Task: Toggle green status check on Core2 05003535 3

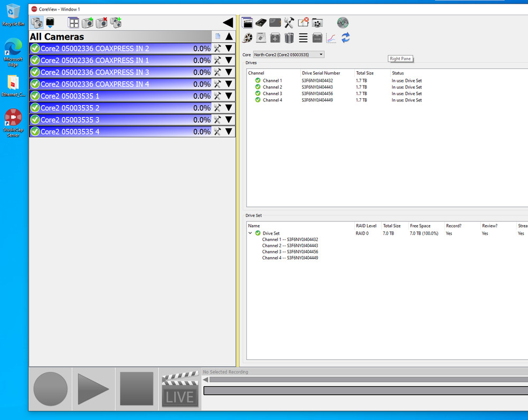Action: [35, 120]
